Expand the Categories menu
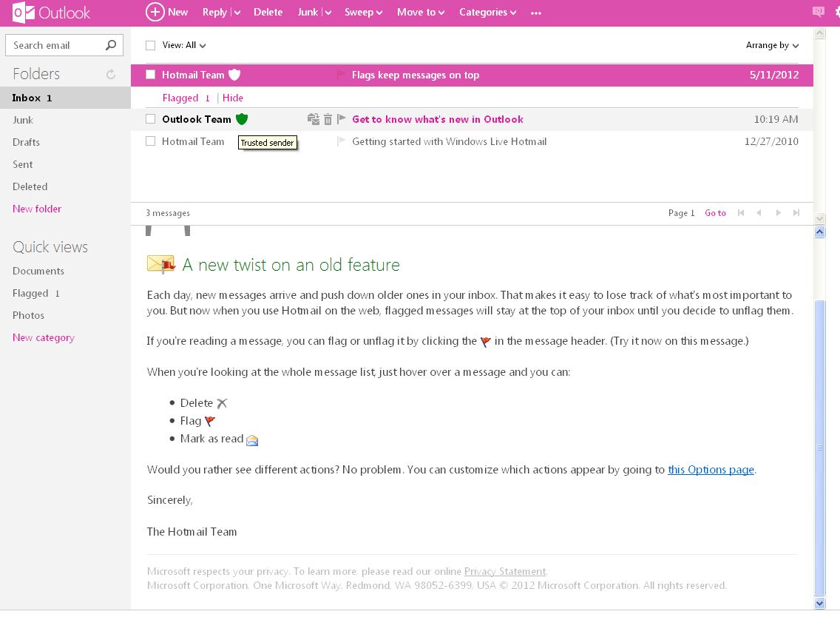Image resolution: width=840 pixels, height=617 pixels. pos(487,13)
